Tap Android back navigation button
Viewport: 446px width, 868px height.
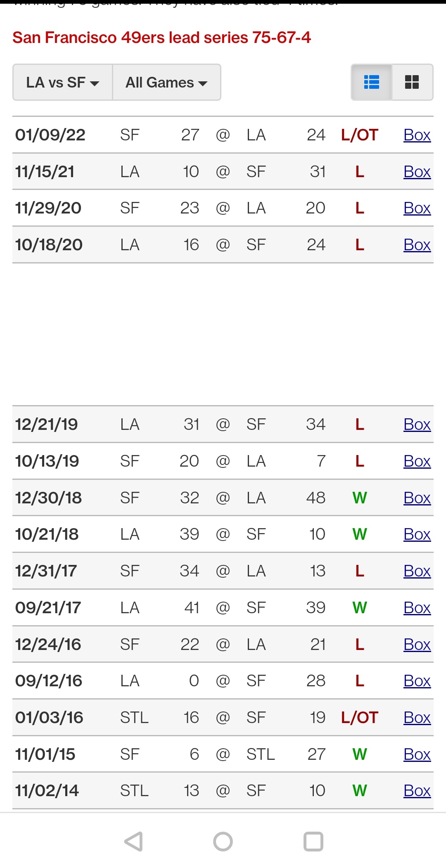coord(134,841)
